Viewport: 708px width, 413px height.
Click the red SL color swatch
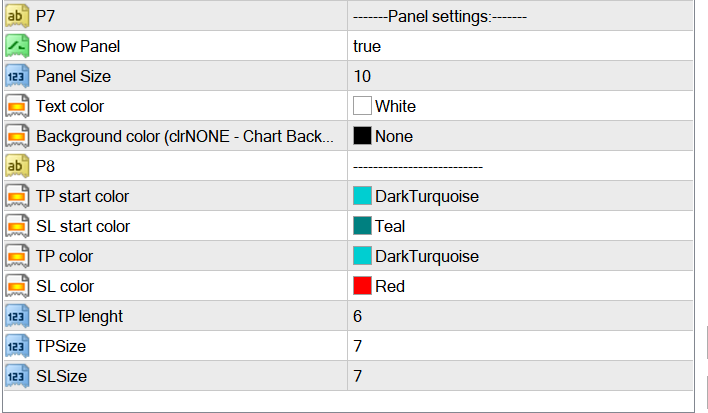pos(362,286)
